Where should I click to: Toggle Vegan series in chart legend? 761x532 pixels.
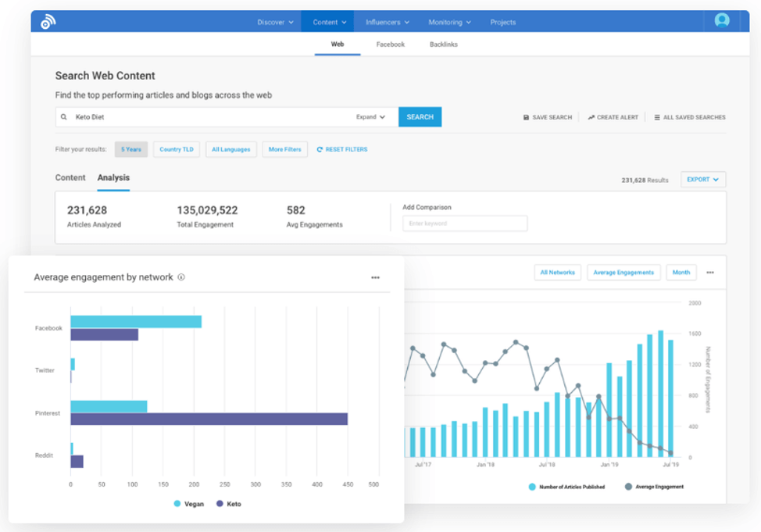pyautogui.click(x=189, y=504)
